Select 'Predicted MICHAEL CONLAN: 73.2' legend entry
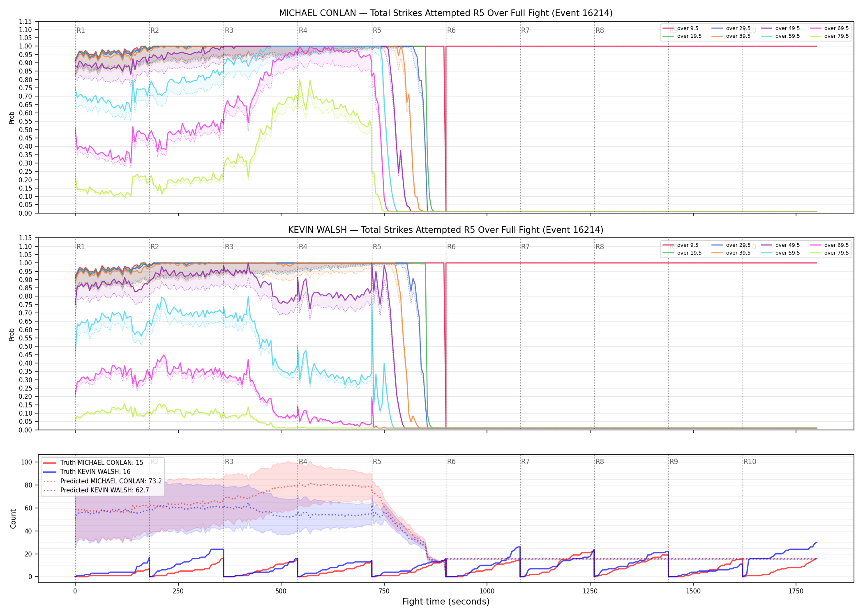Image resolution: width=863 pixels, height=616 pixels. pos(102,481)
